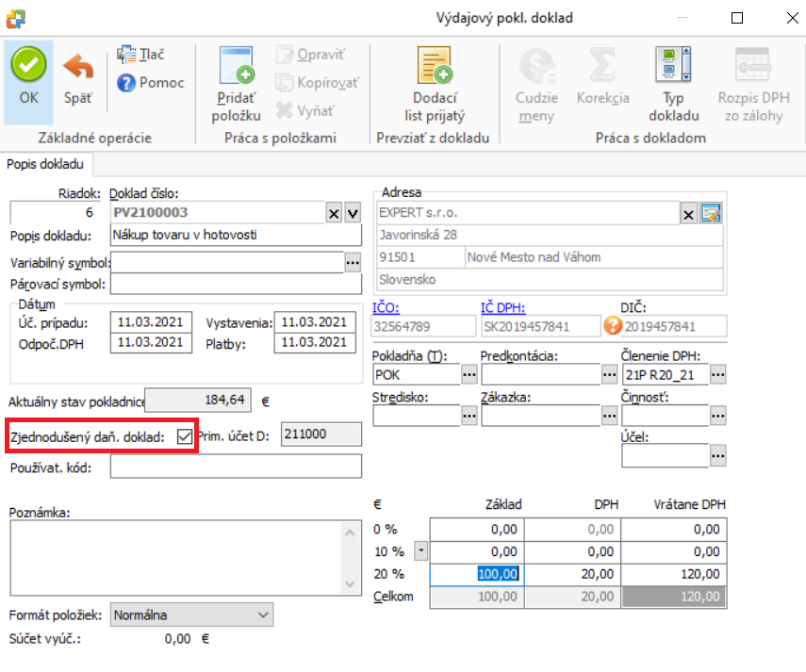Click Rozpis DPH zo zálohy

(x=753, y=84)
